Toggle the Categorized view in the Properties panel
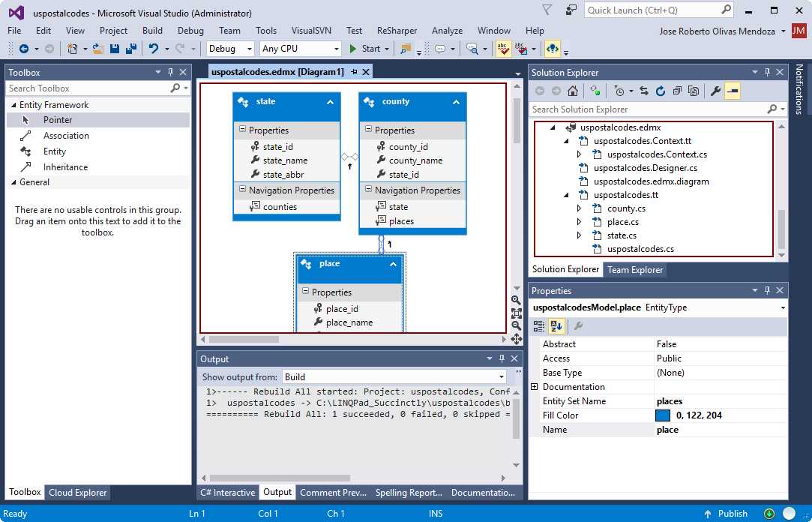Viewport: 812px width, 522px height. [x=539, y=325]
